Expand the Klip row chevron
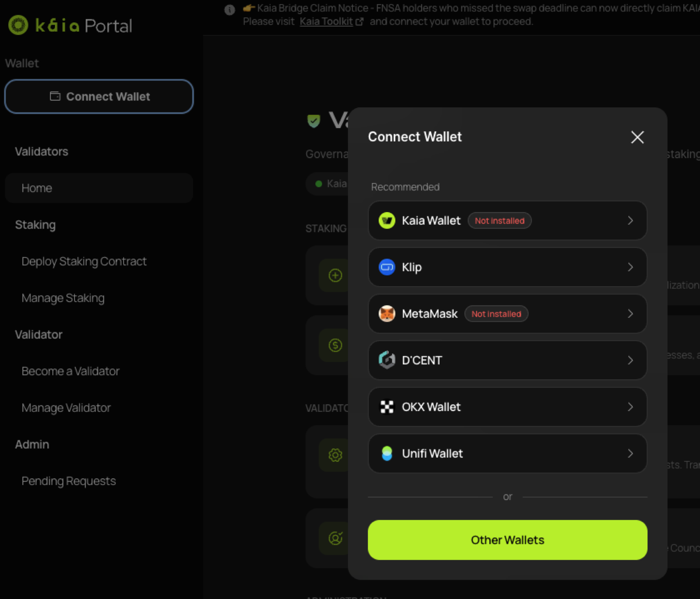The height and width of the screenshot is (599, 700). [x=630, y=267]
